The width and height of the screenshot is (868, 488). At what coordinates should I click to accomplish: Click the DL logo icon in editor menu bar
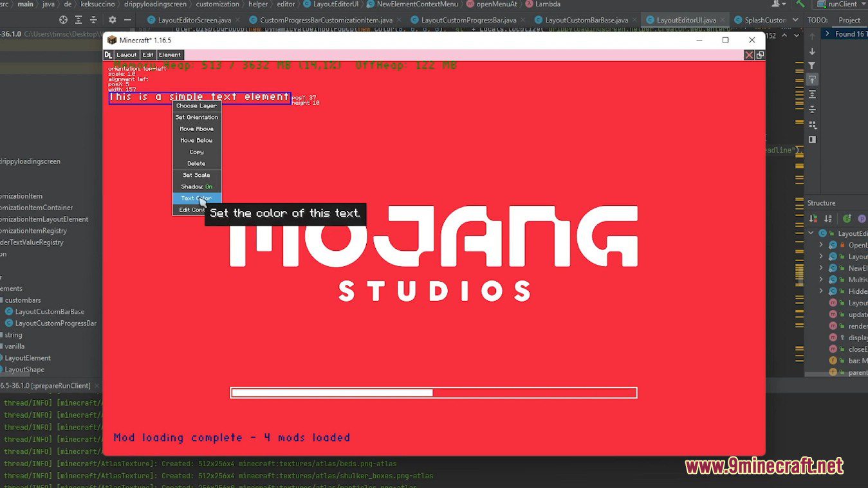coord(109,55)
